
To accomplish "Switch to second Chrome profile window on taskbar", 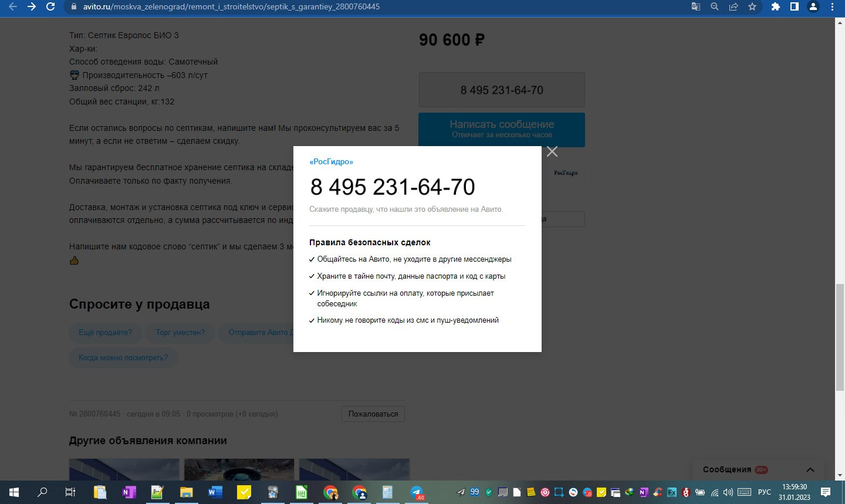I will (359, 492).
